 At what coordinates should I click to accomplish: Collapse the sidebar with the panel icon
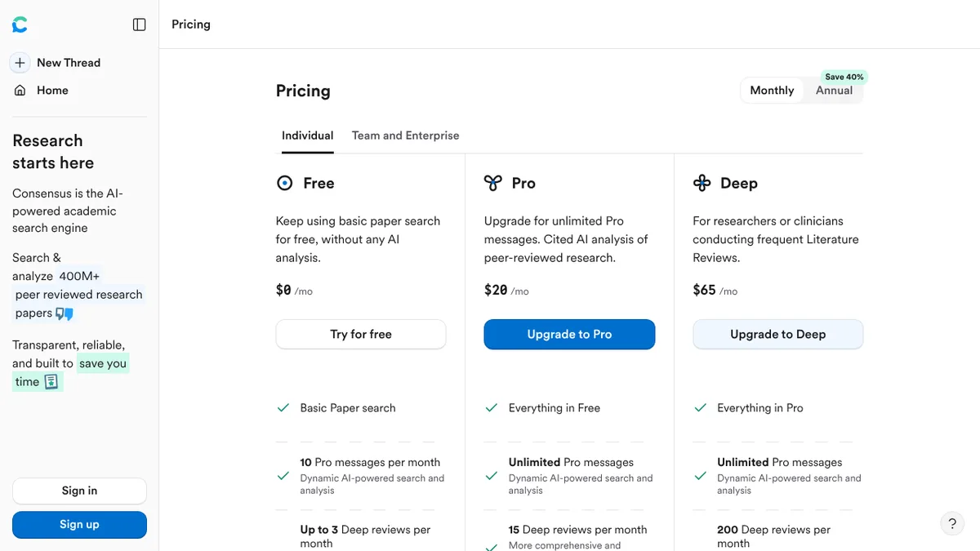pyautogui.click(x=140, y=24)
